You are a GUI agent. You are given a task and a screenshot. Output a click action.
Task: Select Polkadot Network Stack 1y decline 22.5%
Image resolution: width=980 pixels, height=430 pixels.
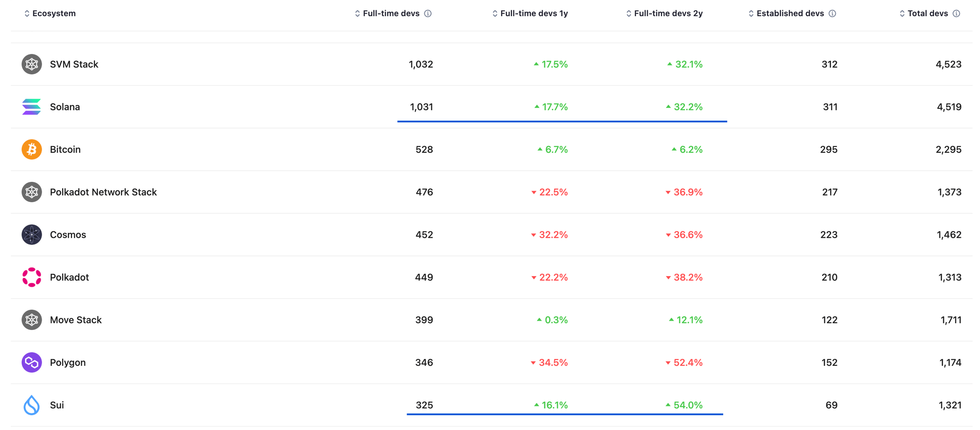pyautogui.click(x=549, y=192)
